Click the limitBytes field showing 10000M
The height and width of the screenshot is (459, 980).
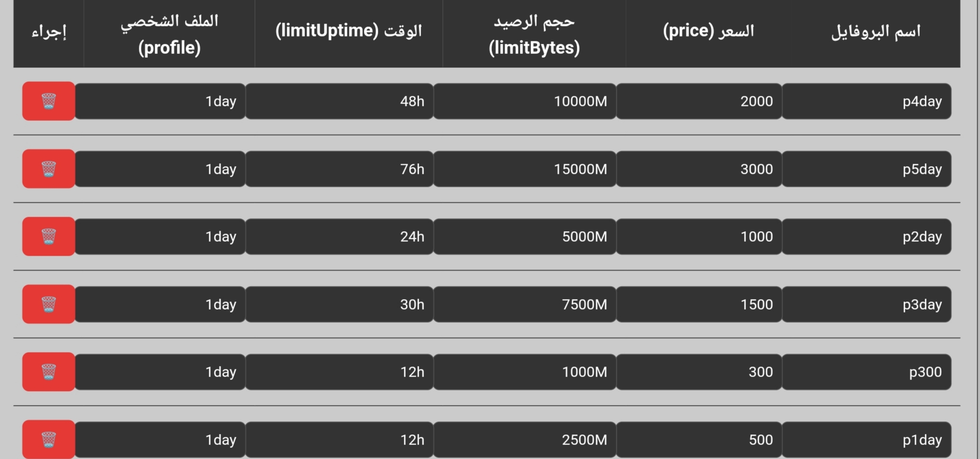(525, 101)
